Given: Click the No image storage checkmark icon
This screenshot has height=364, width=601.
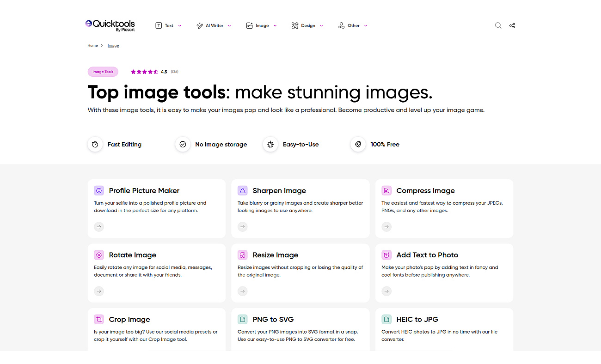Looking at the screenshot, I should click(183, 144).
